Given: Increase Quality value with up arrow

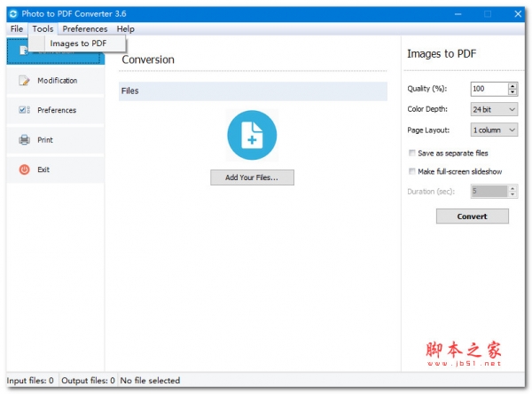Looking at the screenshot, I should 512,85.
